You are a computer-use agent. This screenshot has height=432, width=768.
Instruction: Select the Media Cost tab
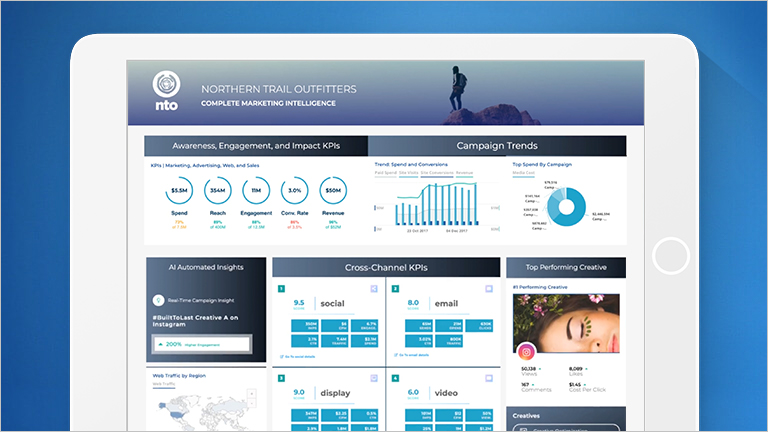pos(524,173)
